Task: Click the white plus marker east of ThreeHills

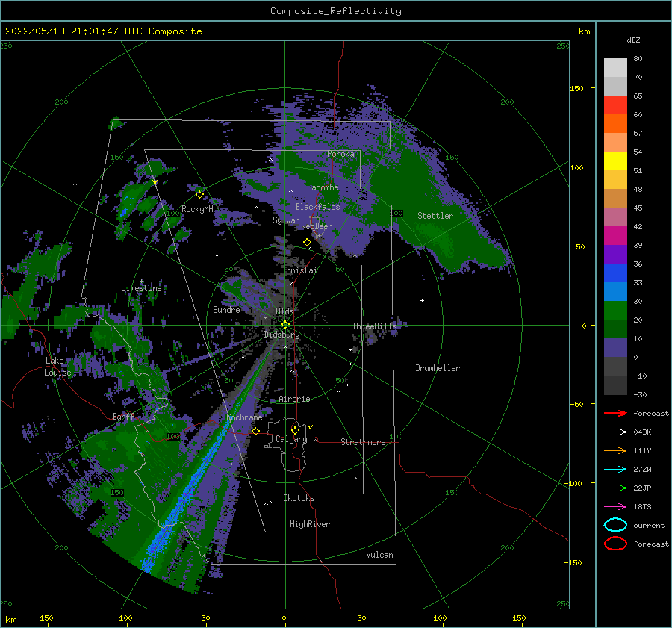Action: tap(422, 300)
